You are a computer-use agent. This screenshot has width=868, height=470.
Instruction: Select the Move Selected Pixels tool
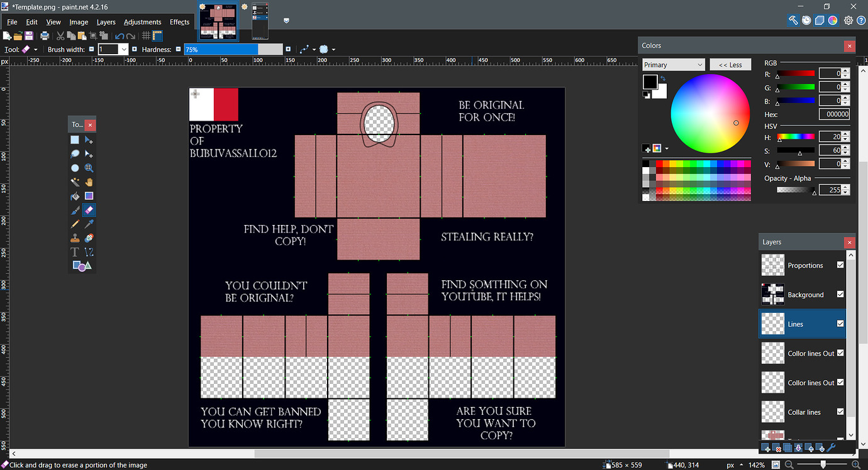[x=89, y=140]
